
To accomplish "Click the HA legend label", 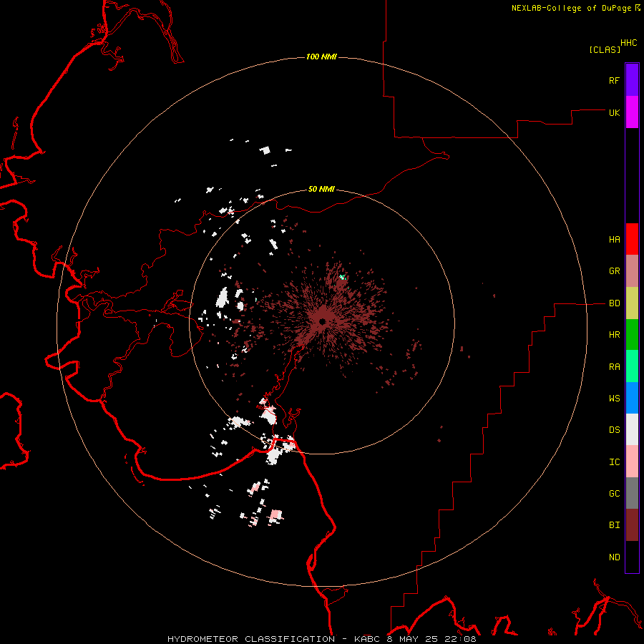I will 614,240.
